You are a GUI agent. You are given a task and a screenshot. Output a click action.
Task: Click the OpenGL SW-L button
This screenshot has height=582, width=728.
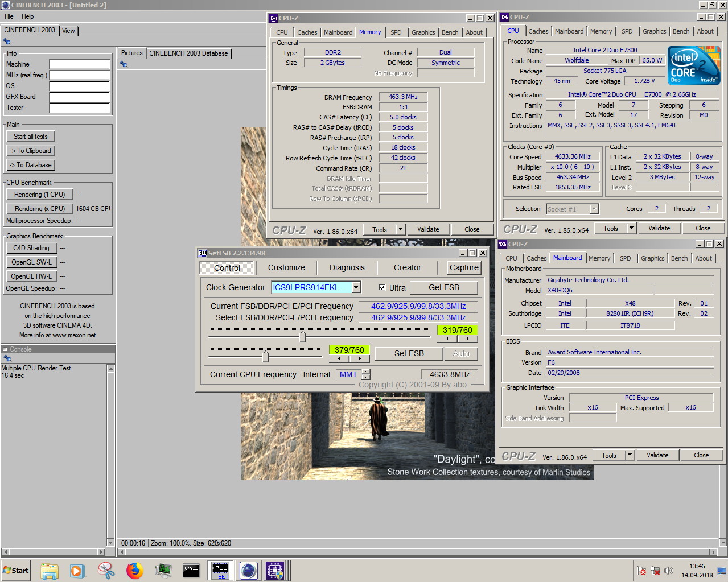(31, 262)
